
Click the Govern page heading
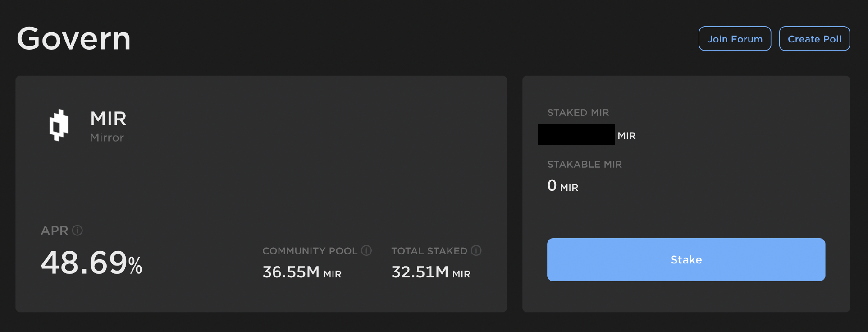tap(74, 38)
